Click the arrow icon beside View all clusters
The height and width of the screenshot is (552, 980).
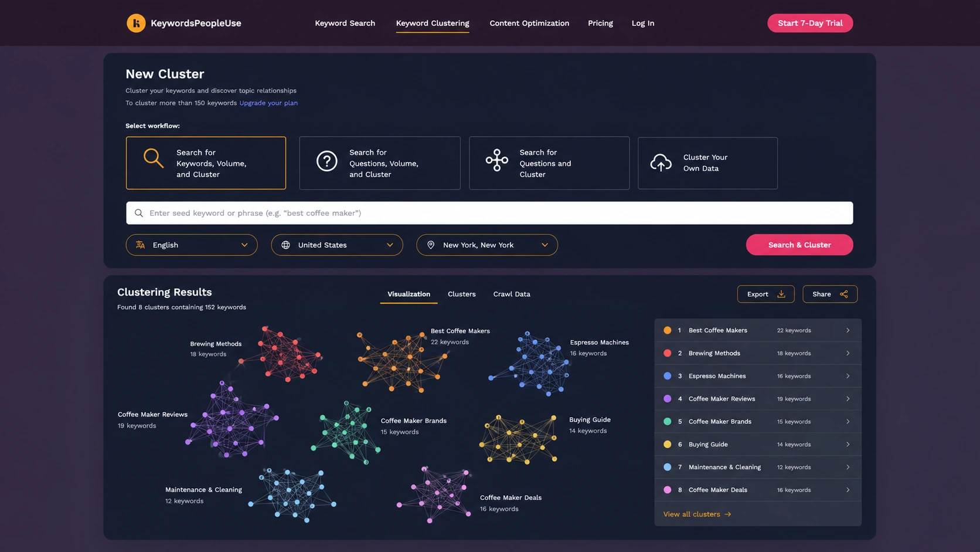728,514
